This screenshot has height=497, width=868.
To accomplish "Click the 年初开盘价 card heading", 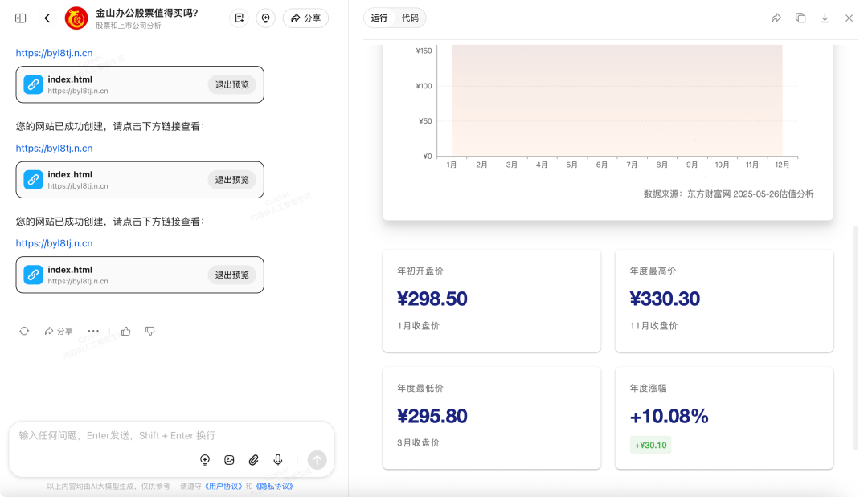I will click(x=420, y=271).
